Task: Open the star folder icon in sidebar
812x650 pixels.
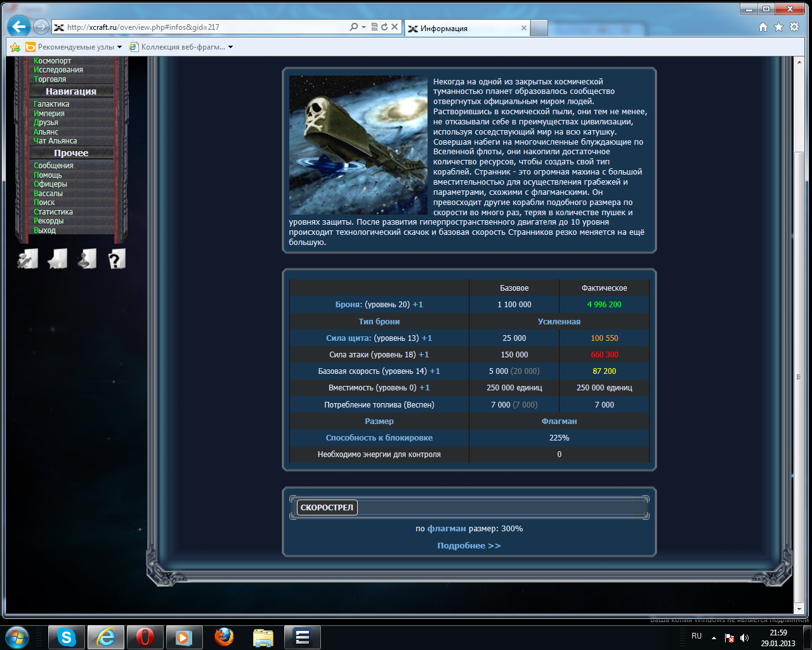Action: (57, 258)
